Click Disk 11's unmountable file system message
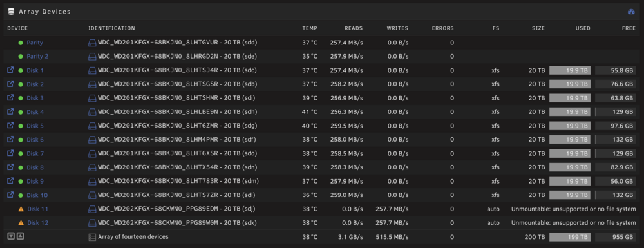The image size is (644, 248). [x=573, y=209]
